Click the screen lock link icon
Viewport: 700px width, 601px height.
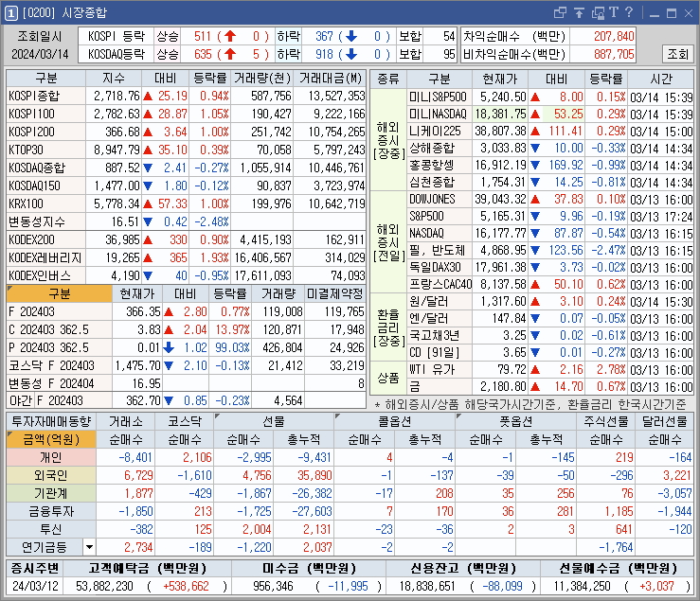598,12
